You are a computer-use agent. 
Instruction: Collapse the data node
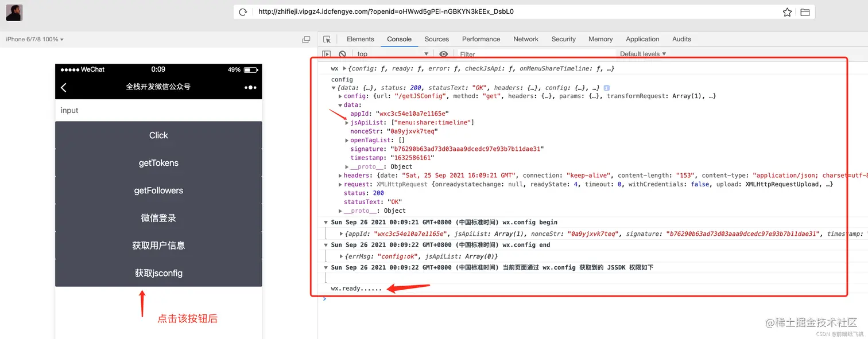pyautogui.click(x=340, y=105)
